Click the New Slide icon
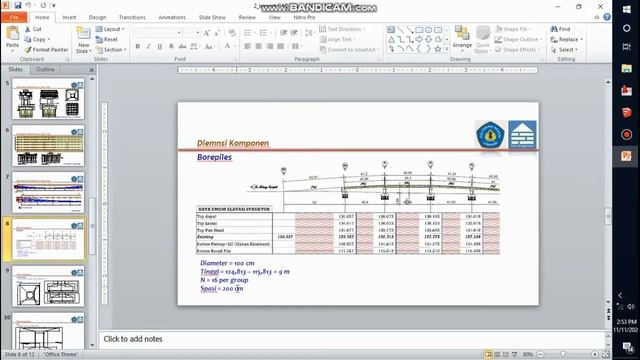This screenshot has height=360, width=640. [x=83, y=33]
